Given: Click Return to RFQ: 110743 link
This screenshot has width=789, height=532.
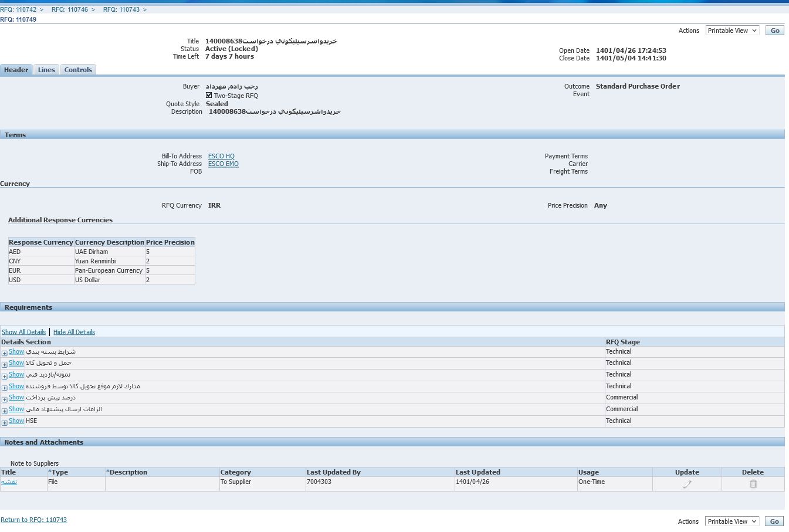Looking at the screenshot, I should pyautogui.click(x=33, y=520).
